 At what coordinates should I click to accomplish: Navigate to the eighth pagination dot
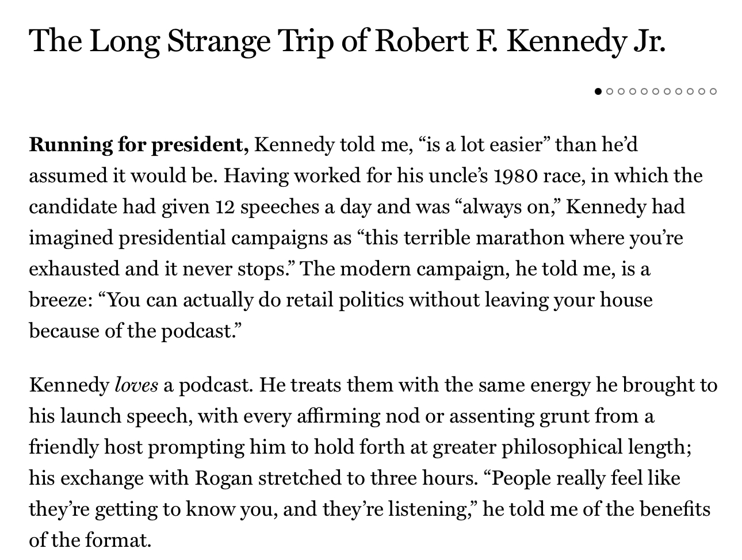click(x=679, y=91)
